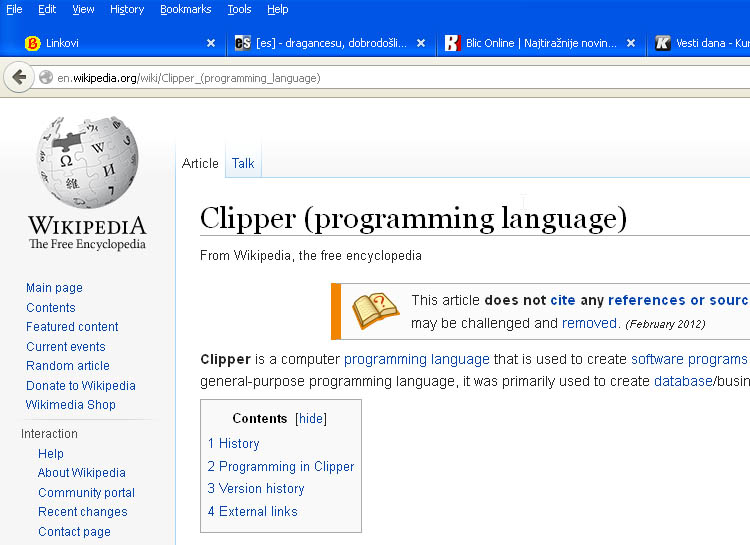The width and height of the screenshot is (750, 545).
Task: Open the Recent changes link
Action: click(83, 512)
